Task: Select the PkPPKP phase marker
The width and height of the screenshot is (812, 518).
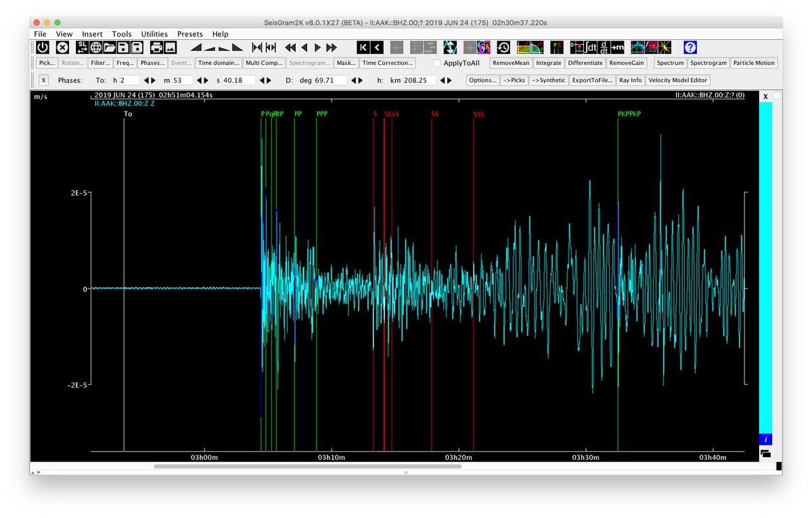Action: (629, 114)
